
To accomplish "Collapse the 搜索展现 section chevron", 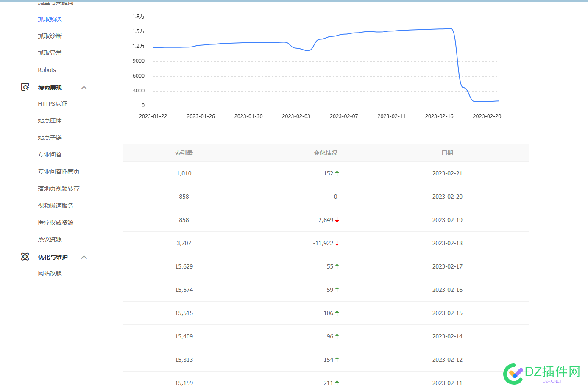I will pos(84,88).
